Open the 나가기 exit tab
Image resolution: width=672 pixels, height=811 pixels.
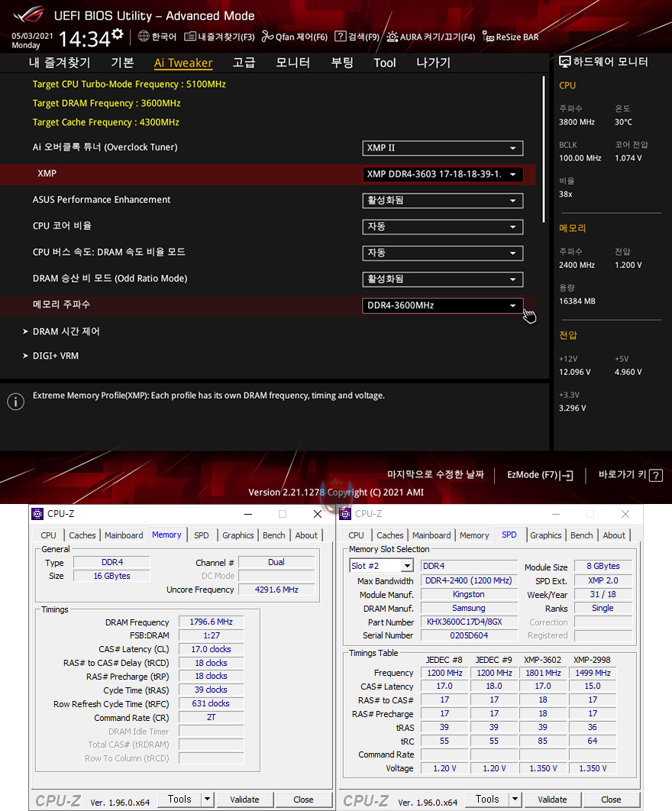coord(434,63)
